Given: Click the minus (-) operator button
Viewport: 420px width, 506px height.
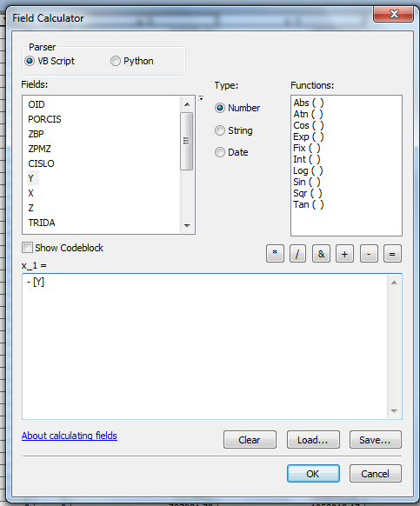Looking at the screenshot, I should point(369,254).
